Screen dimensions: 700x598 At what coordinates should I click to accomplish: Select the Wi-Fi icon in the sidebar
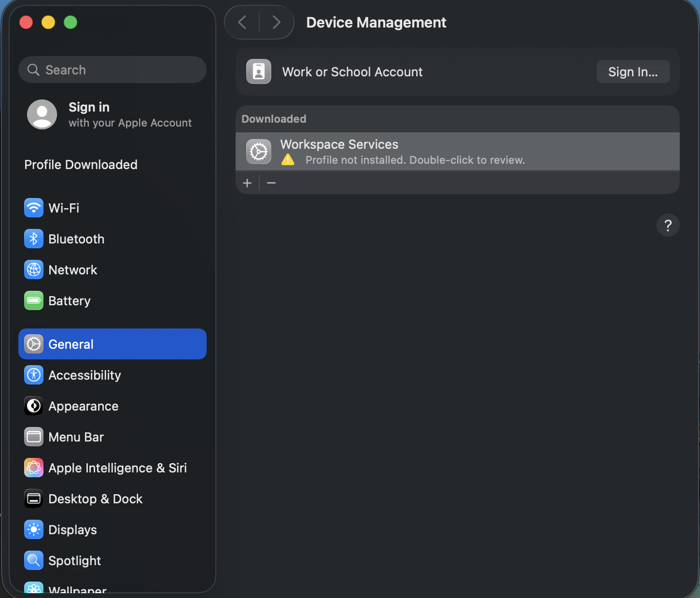tap(33, 208)
